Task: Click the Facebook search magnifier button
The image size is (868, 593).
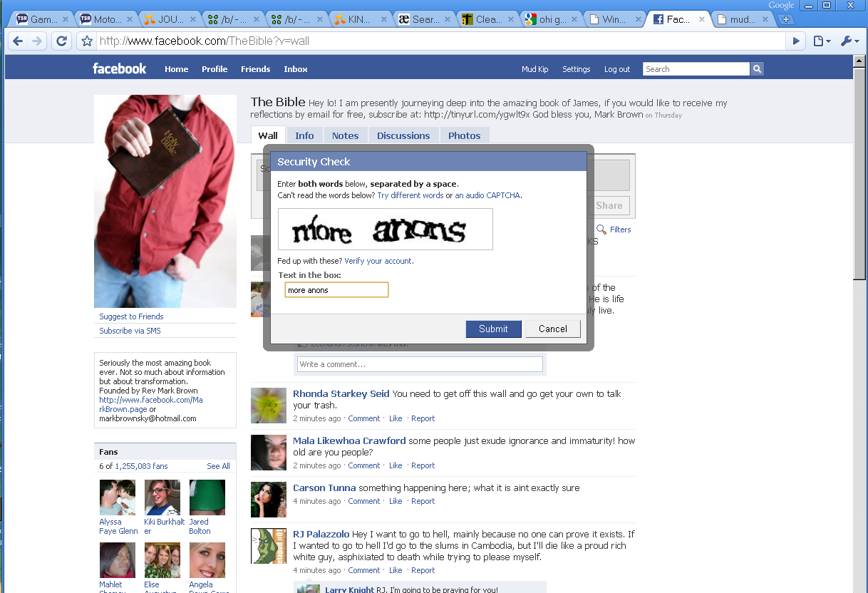Action: [x=757, y=69]
